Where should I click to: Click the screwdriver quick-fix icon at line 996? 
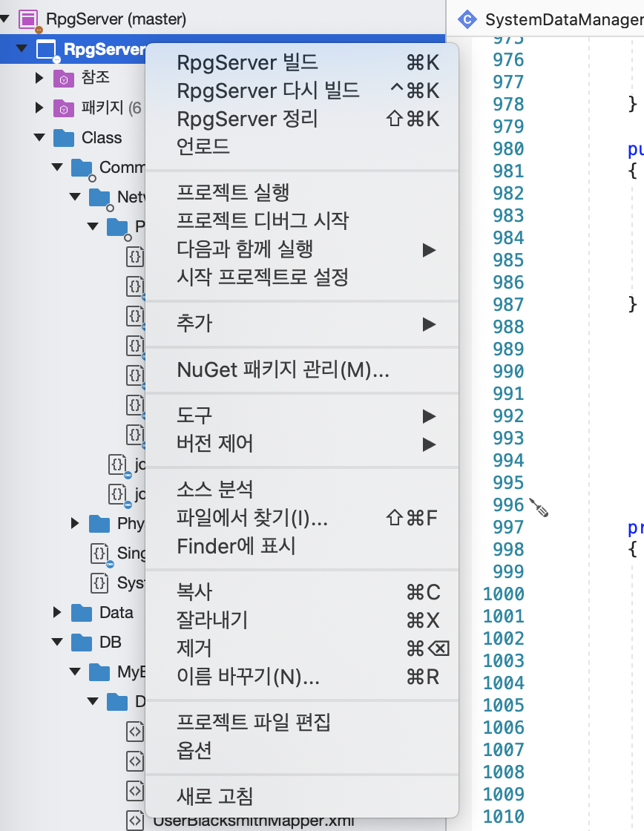coord(539,507)
